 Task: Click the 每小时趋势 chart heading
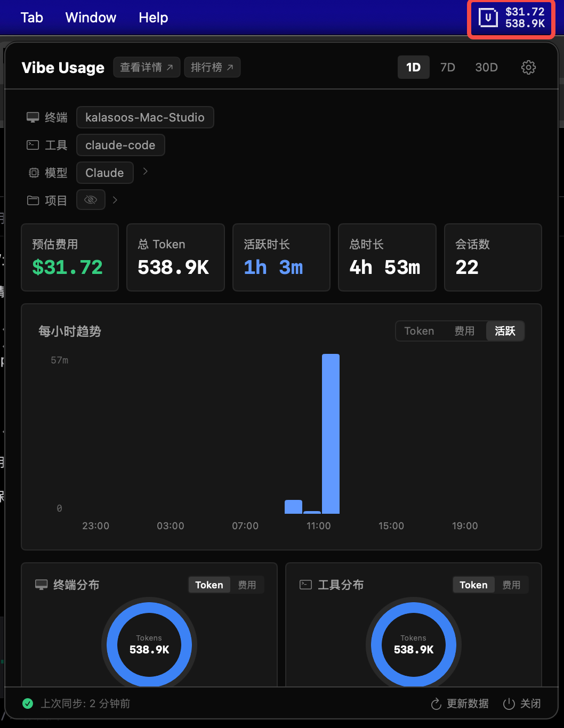pos(70,331)
